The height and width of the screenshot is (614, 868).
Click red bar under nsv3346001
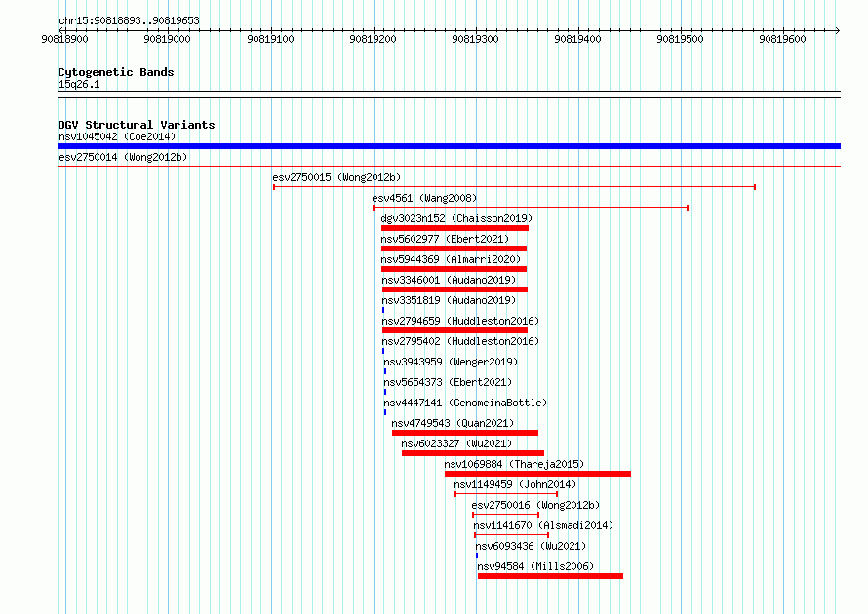455,289
